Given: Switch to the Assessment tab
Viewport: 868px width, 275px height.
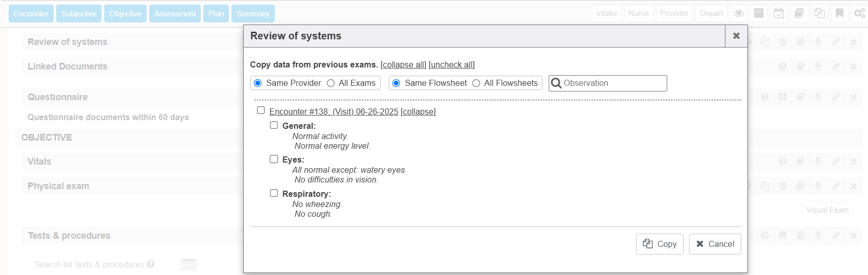Looking at the screenshot, I should coord(175,14).
